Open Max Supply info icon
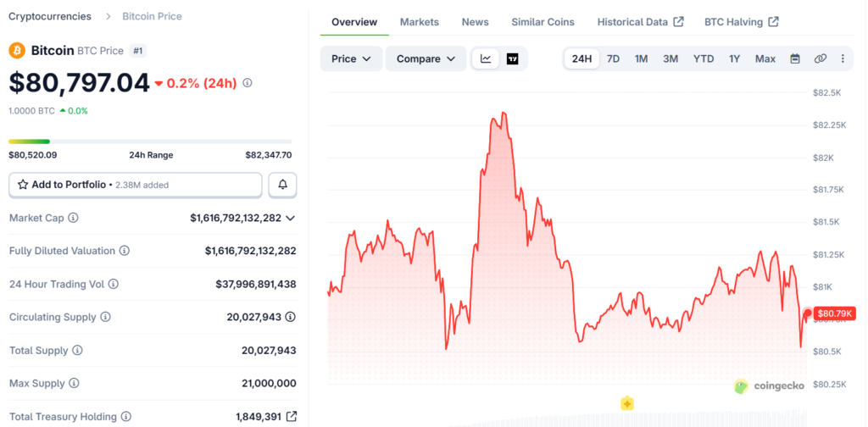Screen dimensions: 868x427 click(74, 383)
